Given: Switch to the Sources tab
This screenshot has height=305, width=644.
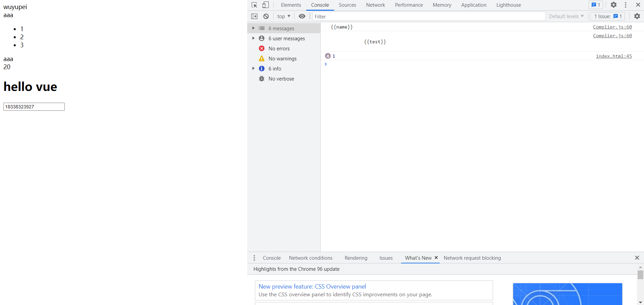Looking at the screenshot, I should pyautogui.click(x=347, y=5).
